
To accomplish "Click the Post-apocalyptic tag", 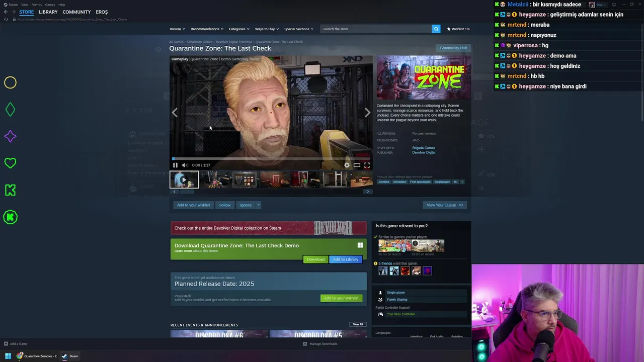I will [x=420, y=182].
